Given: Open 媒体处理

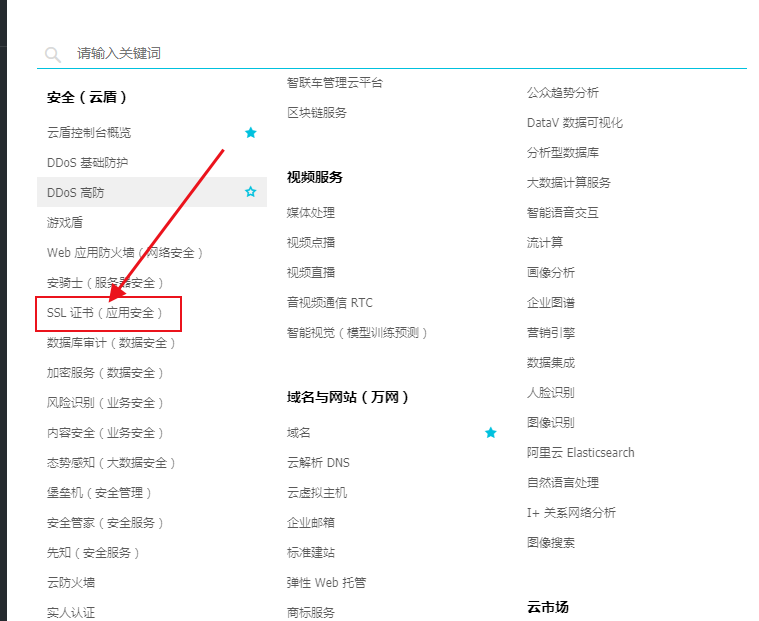Looking at the screenshot, I should (311, 212).
